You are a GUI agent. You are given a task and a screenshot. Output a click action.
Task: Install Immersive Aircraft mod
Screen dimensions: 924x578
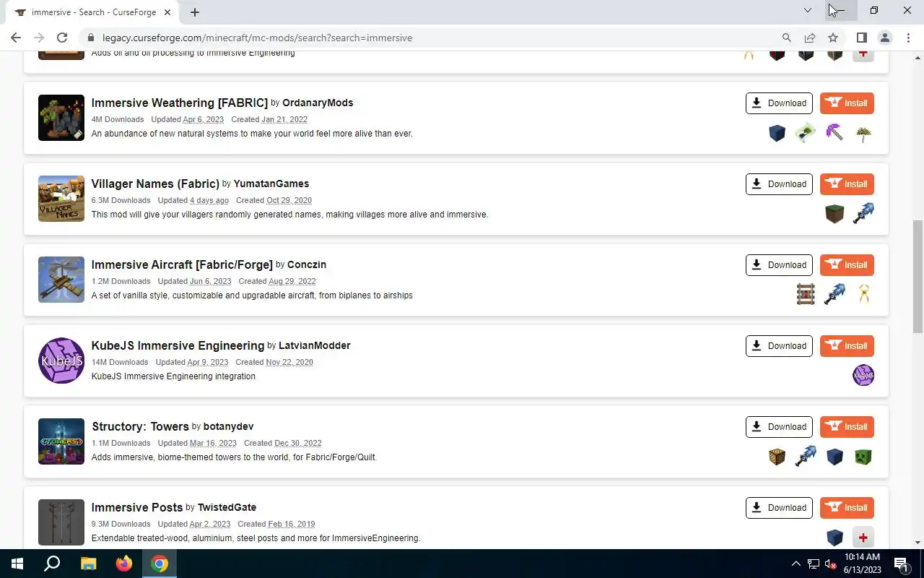847,265
